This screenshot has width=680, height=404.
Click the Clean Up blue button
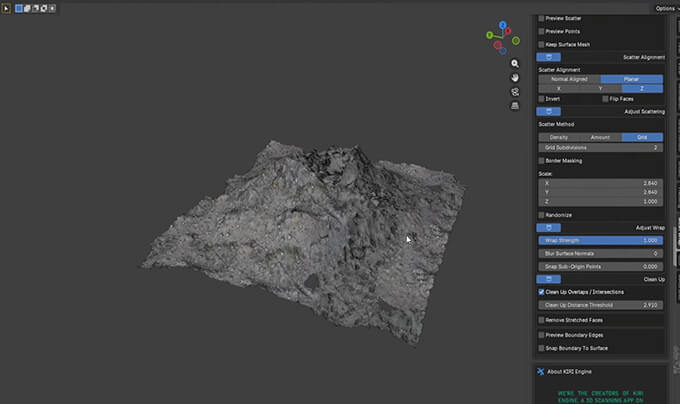pos(549,280)
